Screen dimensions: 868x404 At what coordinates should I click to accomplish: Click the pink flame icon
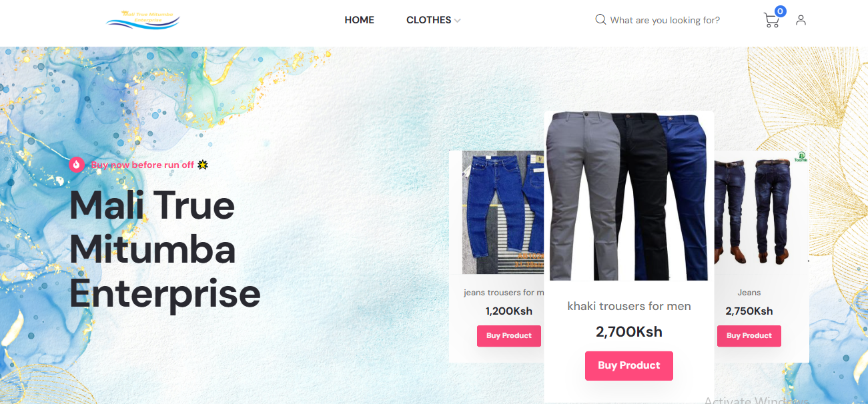(77, 164)
